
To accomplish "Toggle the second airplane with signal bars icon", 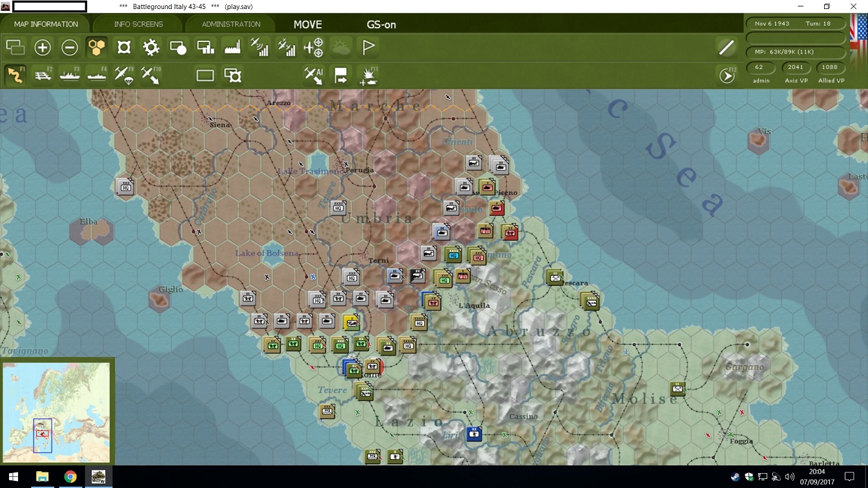I will 287,47.
